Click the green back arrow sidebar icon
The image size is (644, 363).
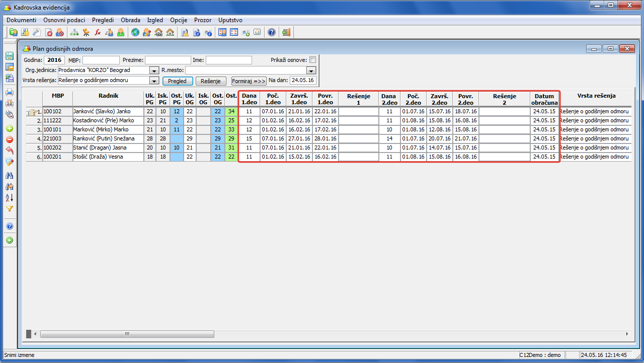[10, 241]
